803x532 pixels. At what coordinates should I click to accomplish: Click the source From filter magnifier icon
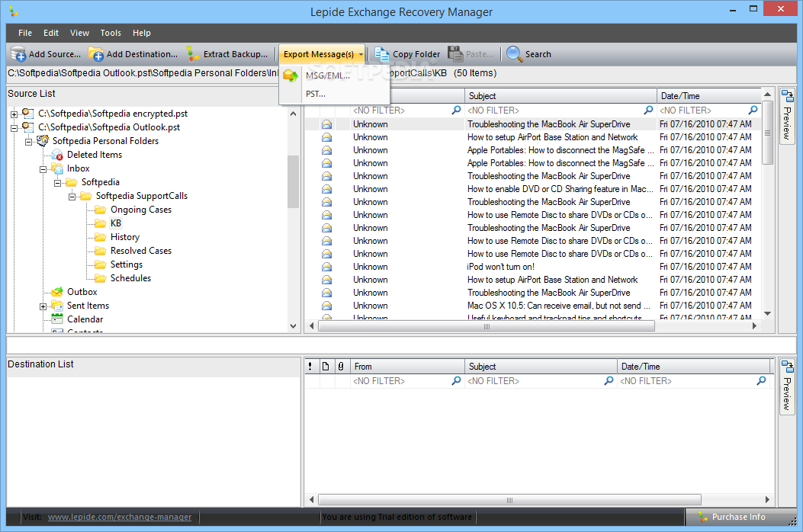tap(456, 110)
